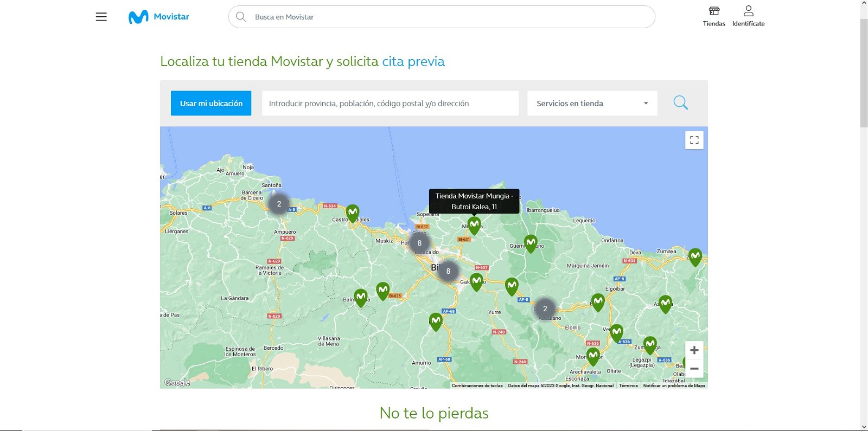Click the Movistar logo
Screen dimensions: 868x431
click(x=159, y=17)
